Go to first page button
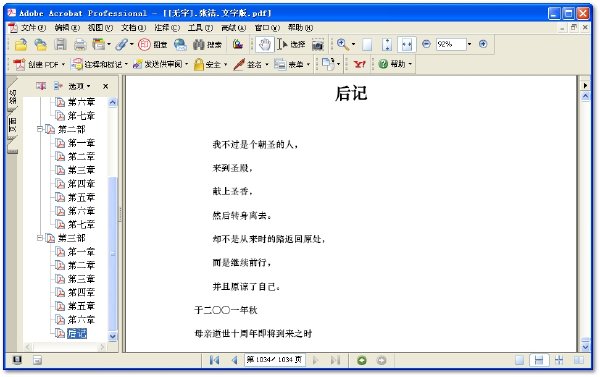The image size is (600, 377). [x=214, y=360]
